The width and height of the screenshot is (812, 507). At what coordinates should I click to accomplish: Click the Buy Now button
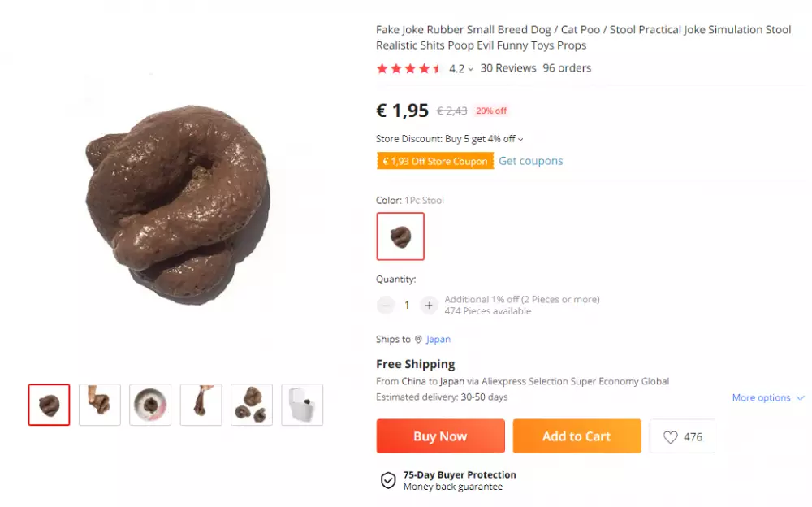pyautogui.click(x=440, y=436)
